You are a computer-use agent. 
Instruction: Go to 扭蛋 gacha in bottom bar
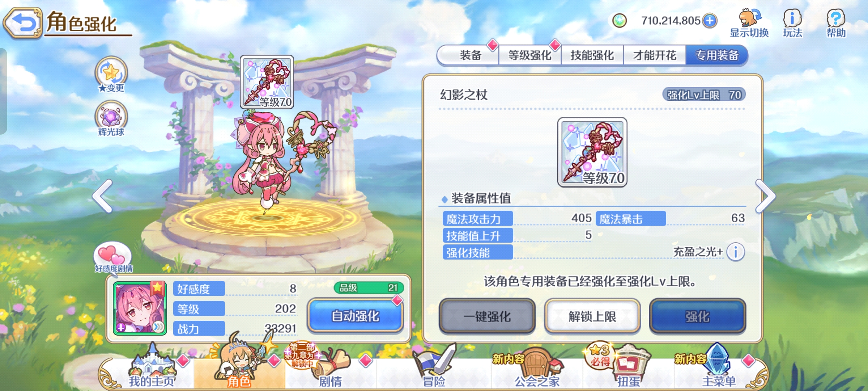click(x=629, y=366)
